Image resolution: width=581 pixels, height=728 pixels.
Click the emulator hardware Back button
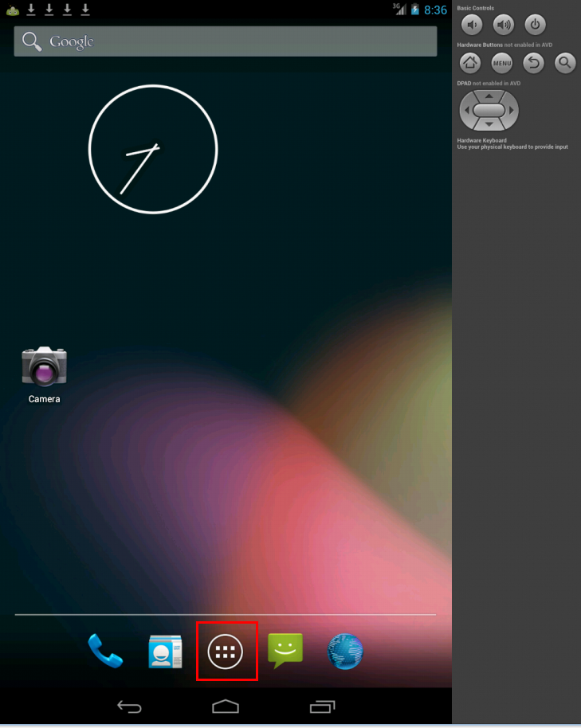(534, 63)
